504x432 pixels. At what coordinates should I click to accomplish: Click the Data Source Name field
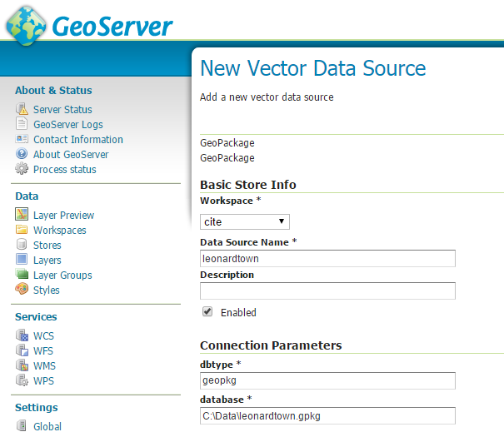point(327,259)
